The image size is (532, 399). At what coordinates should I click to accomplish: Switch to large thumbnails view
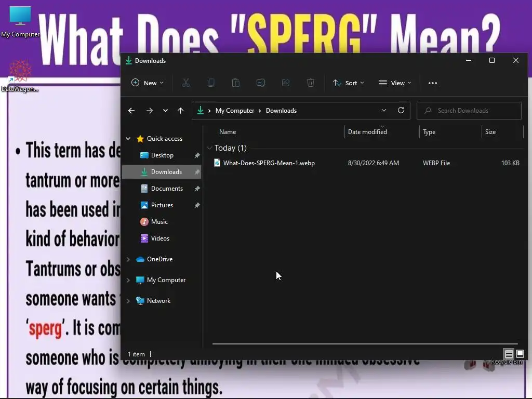(x=520, y=354)
